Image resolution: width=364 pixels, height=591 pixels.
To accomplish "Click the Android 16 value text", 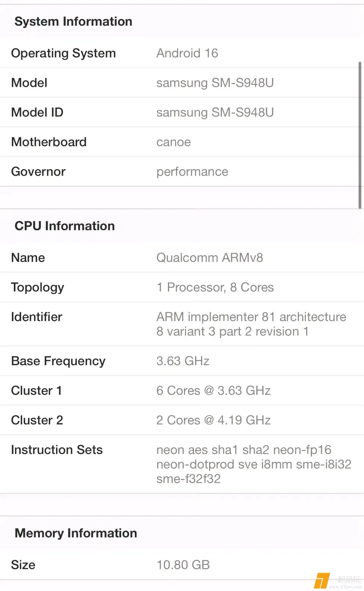I will coord(187,53).
